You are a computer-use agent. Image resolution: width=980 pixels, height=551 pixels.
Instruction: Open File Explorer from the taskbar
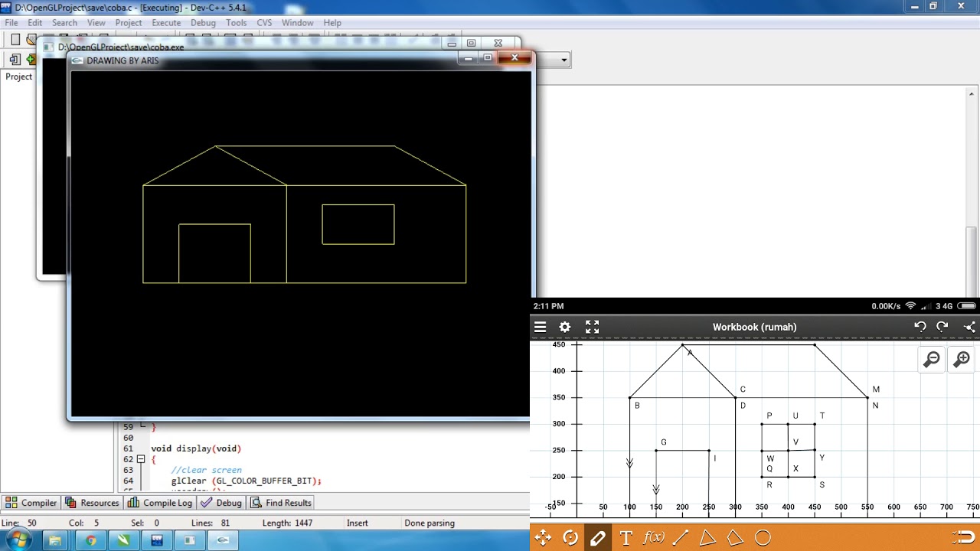click(x=56, y=540)
